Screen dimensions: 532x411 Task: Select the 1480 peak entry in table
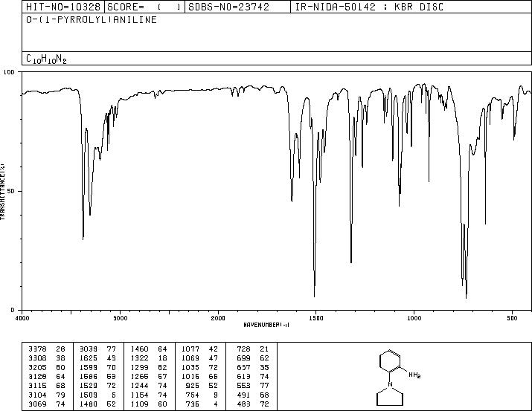point(97,404)
